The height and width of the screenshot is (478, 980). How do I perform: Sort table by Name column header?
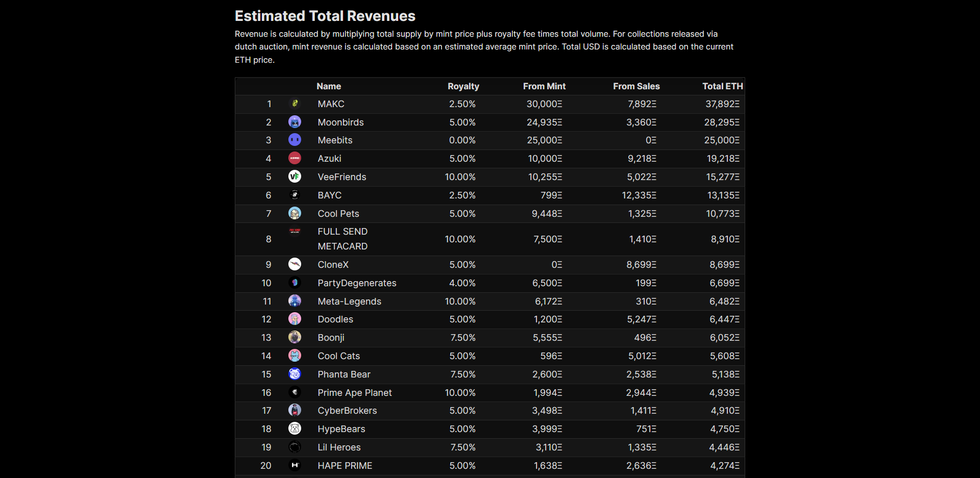click(329, 86)
